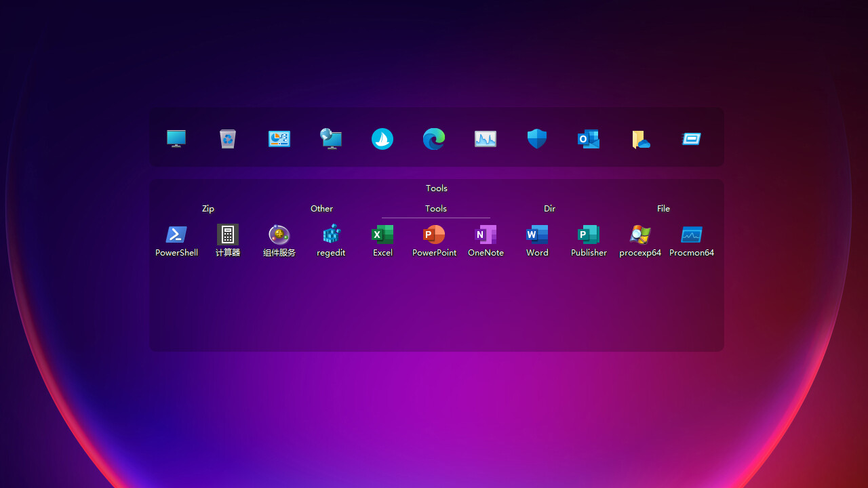Select the Dir tab
This screenshot has width=868, height=488.
[550, 209]
